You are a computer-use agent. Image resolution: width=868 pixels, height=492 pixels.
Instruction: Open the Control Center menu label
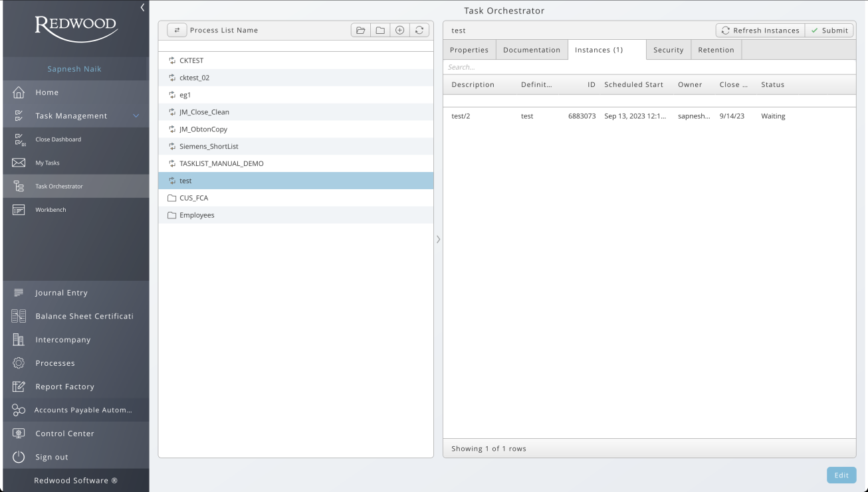[x=64, y=434]
